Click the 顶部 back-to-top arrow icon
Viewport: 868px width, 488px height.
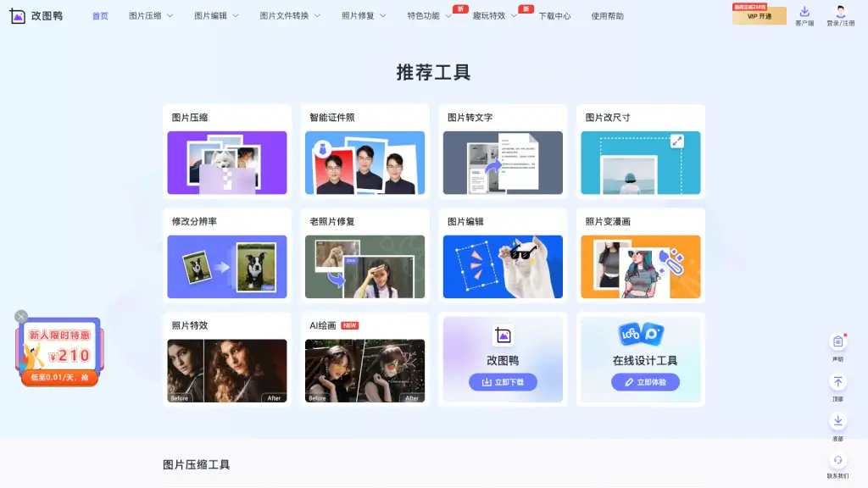838,381
